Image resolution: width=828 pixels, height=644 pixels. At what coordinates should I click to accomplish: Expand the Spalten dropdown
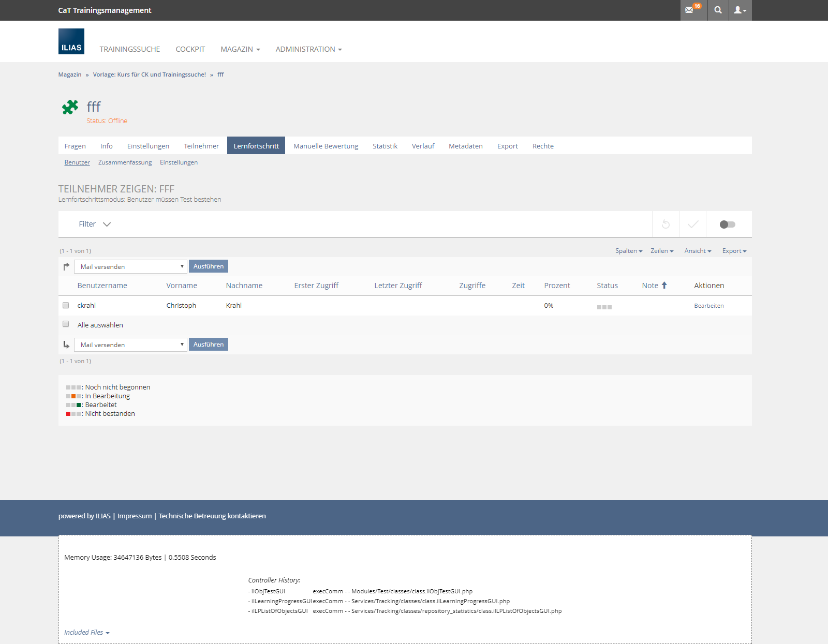point(628,251)
